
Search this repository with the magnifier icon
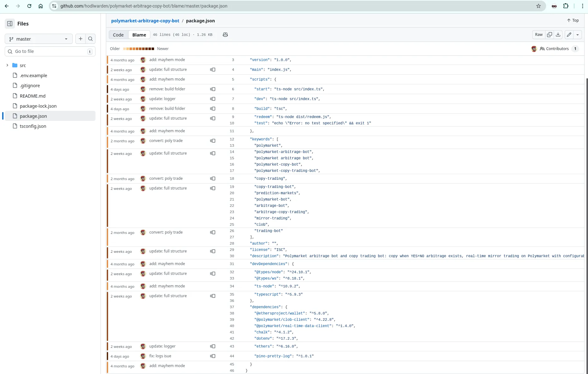click(90, 38)
